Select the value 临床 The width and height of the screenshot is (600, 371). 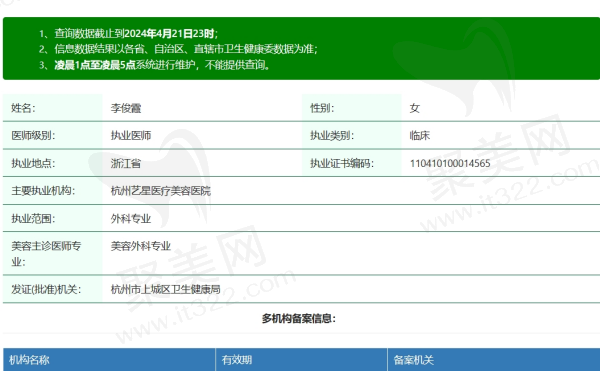coord(420,135)
